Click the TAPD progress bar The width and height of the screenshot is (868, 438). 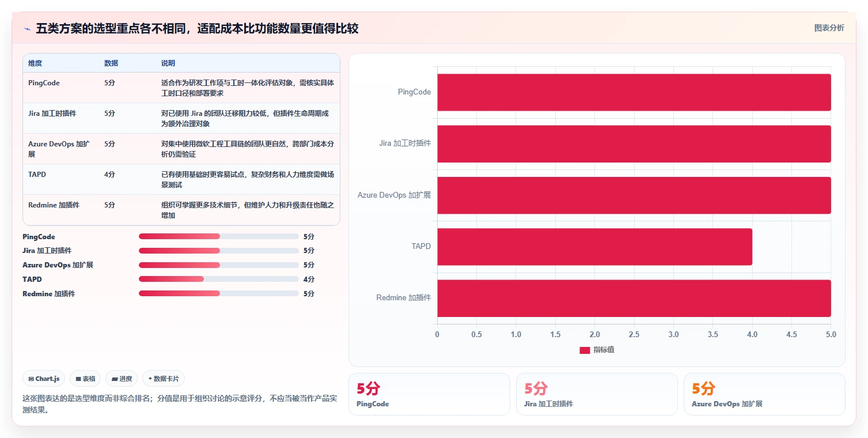(219, 279)
